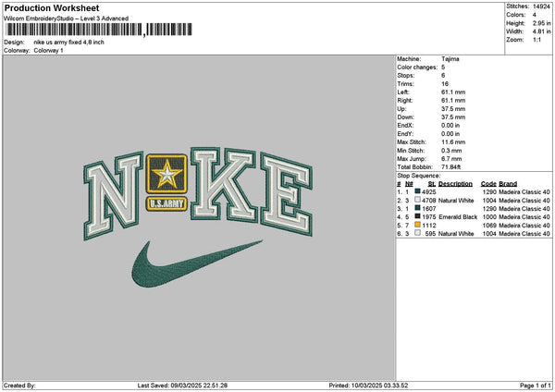555x392 pixels.
Task: Click the barcode under the worksheet title
Action: [x=99, y=30]
